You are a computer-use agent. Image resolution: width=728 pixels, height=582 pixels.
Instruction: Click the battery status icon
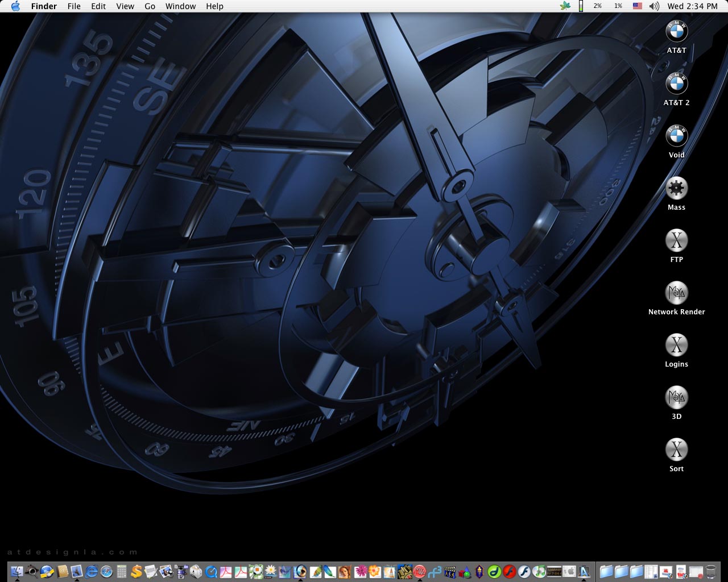click(x=581, y=6)
